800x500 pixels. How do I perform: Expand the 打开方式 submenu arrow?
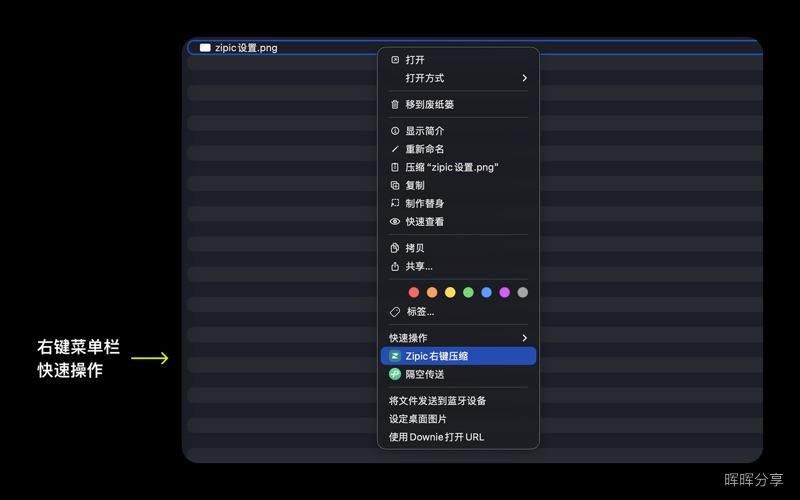[x=524, y=78]
